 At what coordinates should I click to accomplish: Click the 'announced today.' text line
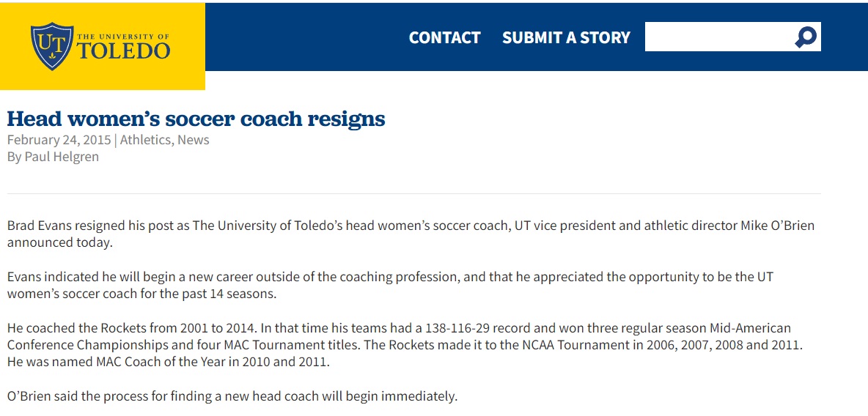[x=60, y=242]
